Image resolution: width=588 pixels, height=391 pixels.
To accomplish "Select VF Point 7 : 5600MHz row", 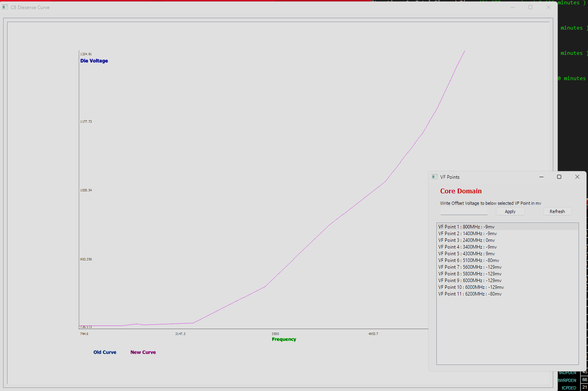I will click(507, 267).
